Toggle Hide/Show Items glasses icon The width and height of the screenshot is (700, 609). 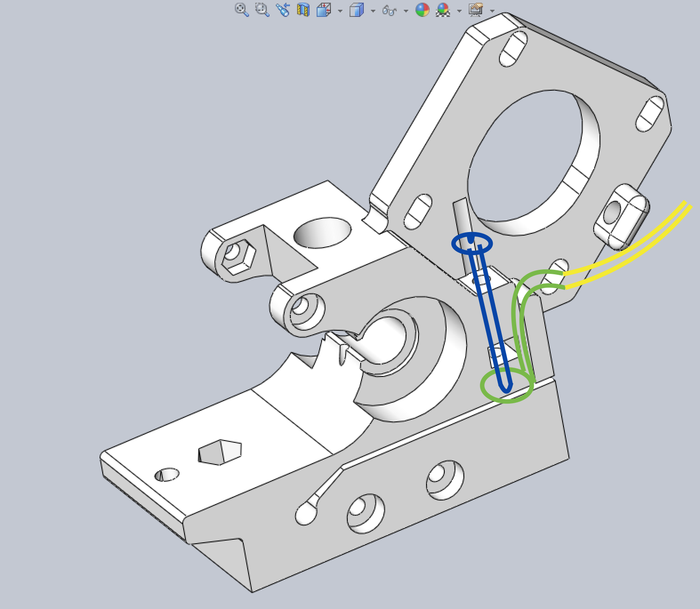pos(389,10)
